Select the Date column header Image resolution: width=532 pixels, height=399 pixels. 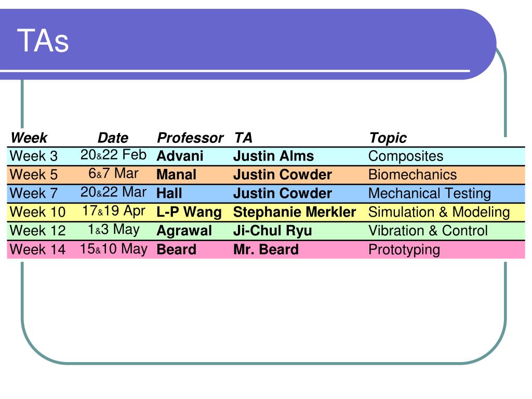113,138
